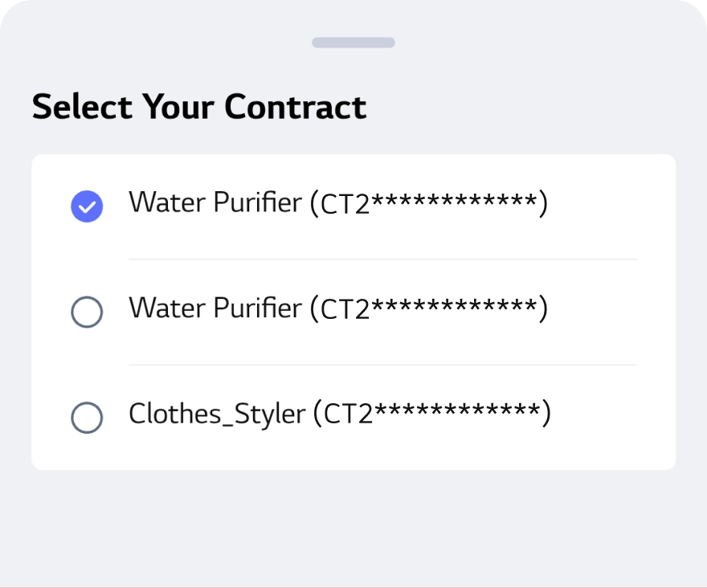Click the Select Your Contract heading
This screenshot has width=707, height=588.
[199, 107]
